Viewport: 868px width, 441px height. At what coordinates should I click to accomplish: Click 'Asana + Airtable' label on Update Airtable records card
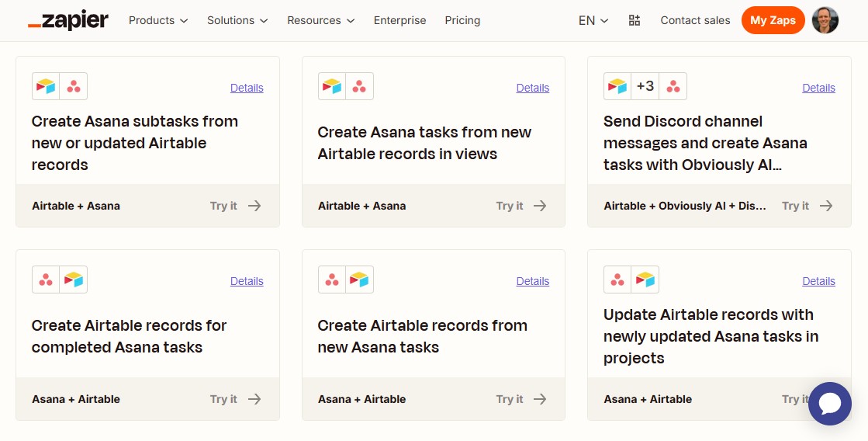tap(648, 399)
